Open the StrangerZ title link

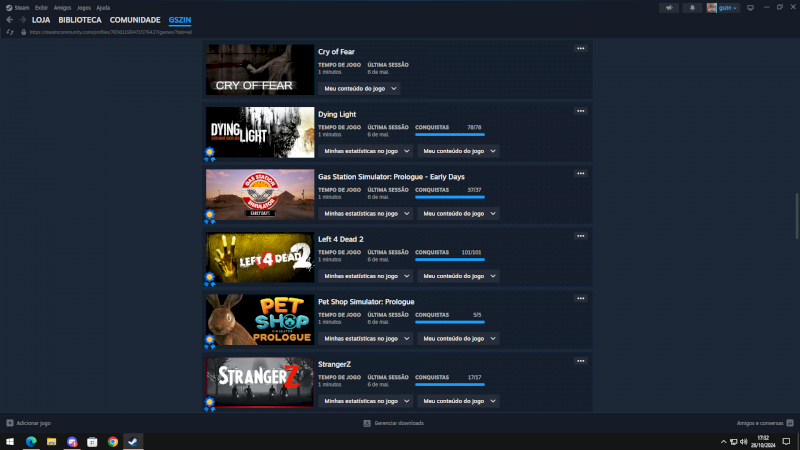(x=334, y=364)
